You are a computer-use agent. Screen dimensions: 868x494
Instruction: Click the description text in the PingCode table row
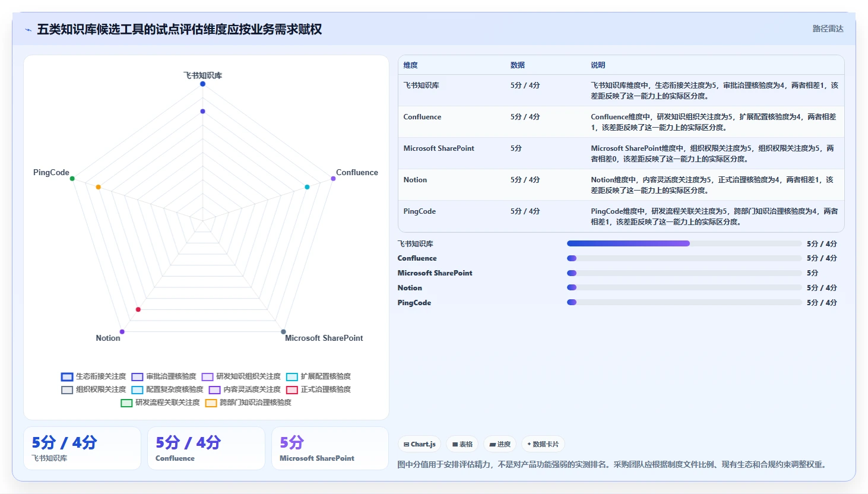(714, 217)
